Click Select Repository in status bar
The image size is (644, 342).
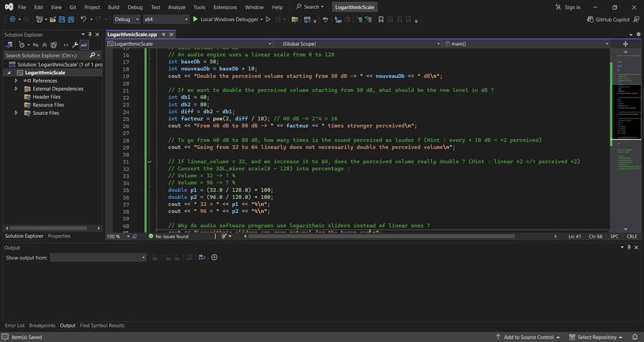(x=595, y=337)
